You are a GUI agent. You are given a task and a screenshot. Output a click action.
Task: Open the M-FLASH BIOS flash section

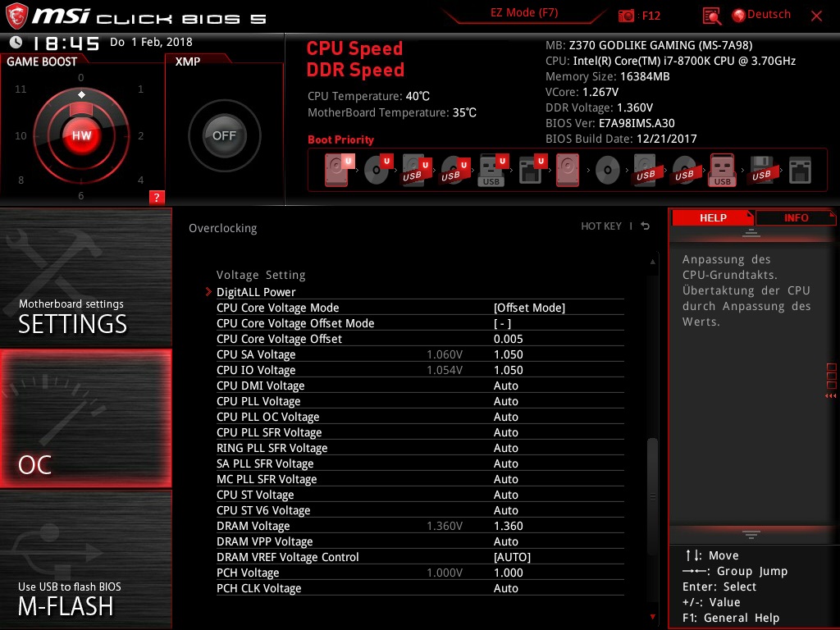click(x=85, y=559)
